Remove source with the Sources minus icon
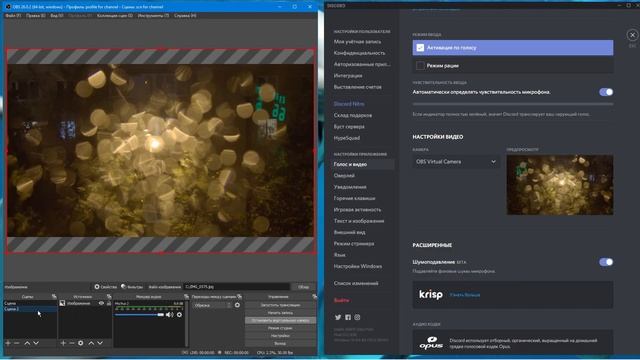 click(72, 343)
